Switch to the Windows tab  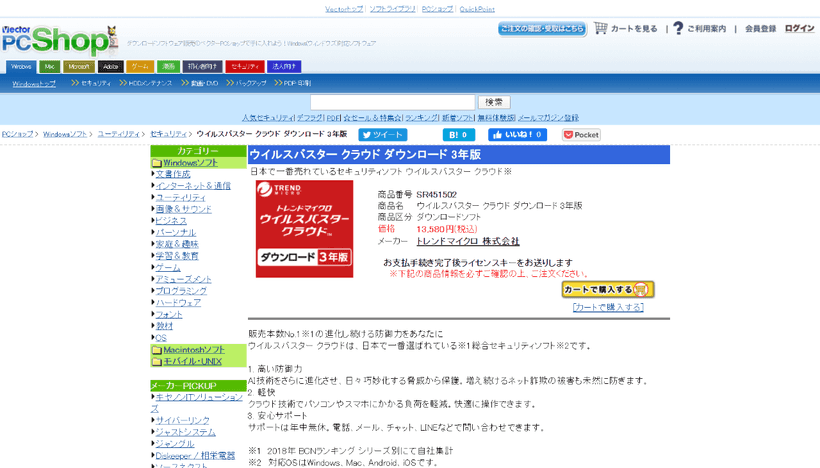[x=21, y=67]
